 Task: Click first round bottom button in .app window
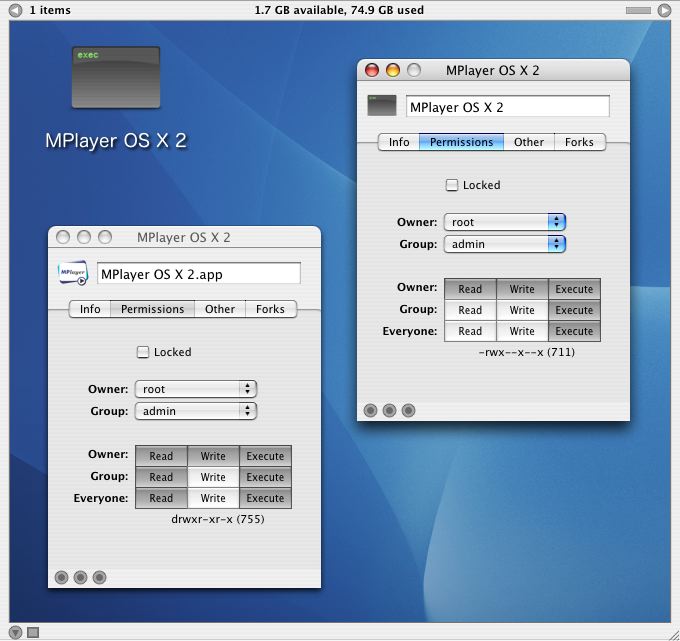pyautogui.click(x=62, y=577)
